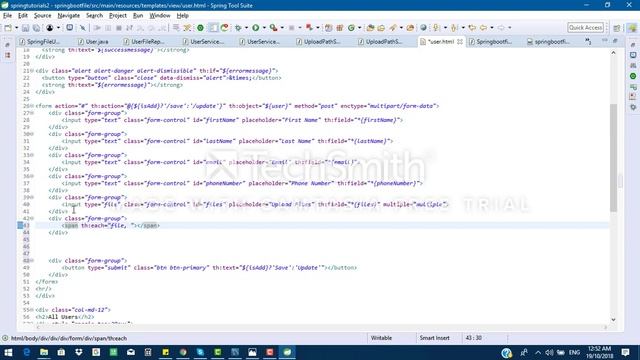Click the Save All toolbar icon
Viewport: 640px width, 360px height.
point(36,28)
